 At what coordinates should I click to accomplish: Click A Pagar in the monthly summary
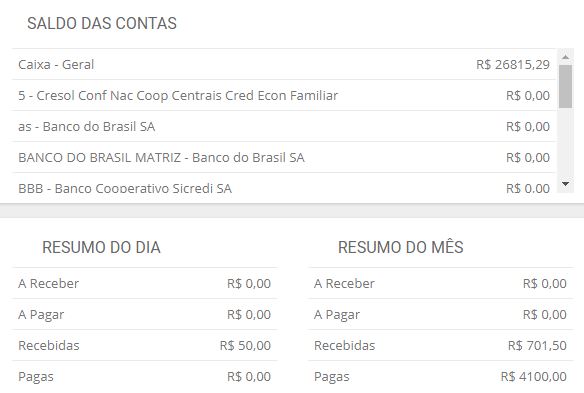(440, 314)
